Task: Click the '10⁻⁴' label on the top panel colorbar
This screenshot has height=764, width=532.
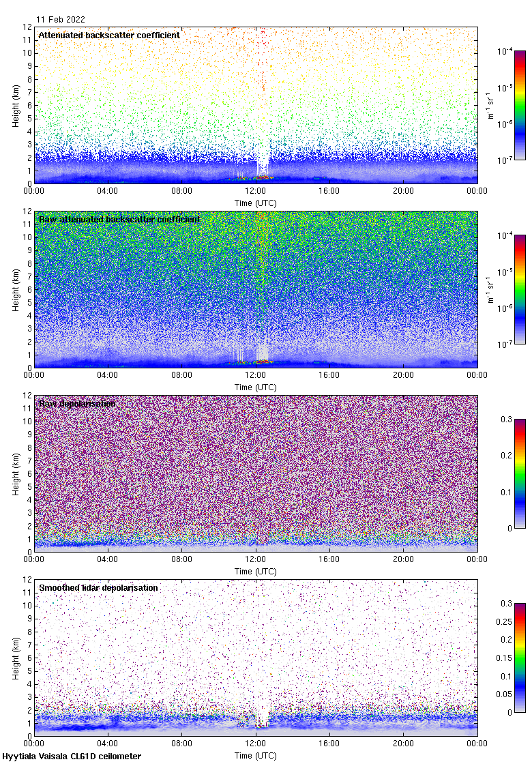Action: tap(504, 51)
